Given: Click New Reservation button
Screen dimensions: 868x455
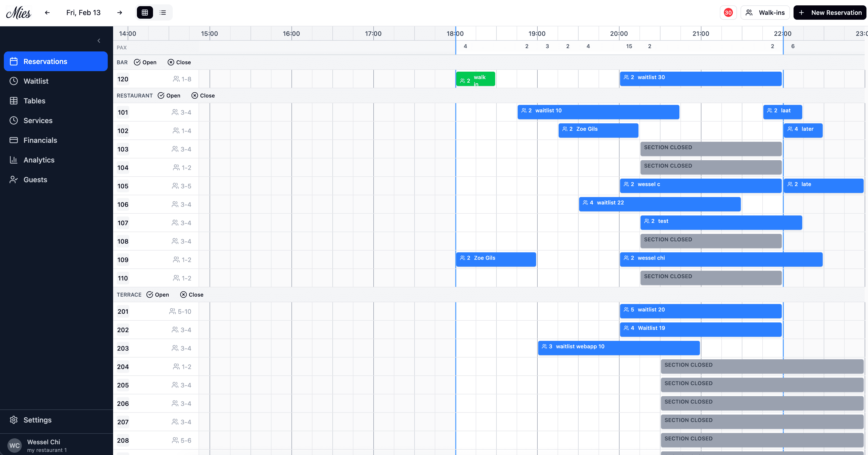Looking at the screenshot, I should (830, 13).
